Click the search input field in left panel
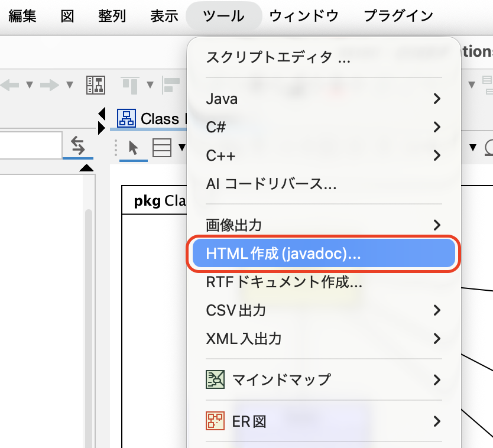 click(x=30, y=145)
